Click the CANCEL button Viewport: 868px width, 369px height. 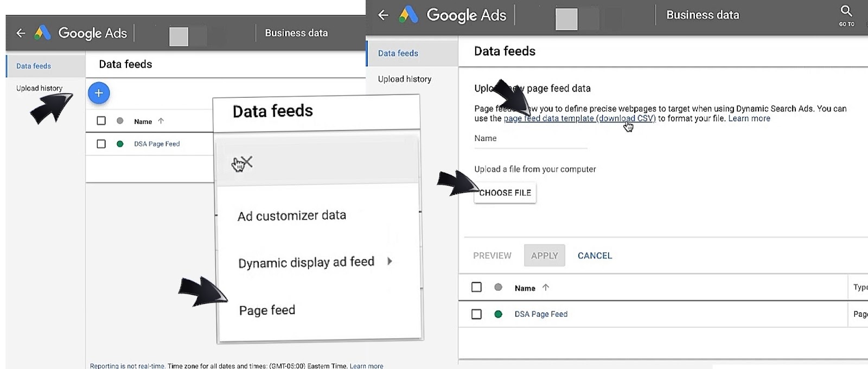[595, 256]
